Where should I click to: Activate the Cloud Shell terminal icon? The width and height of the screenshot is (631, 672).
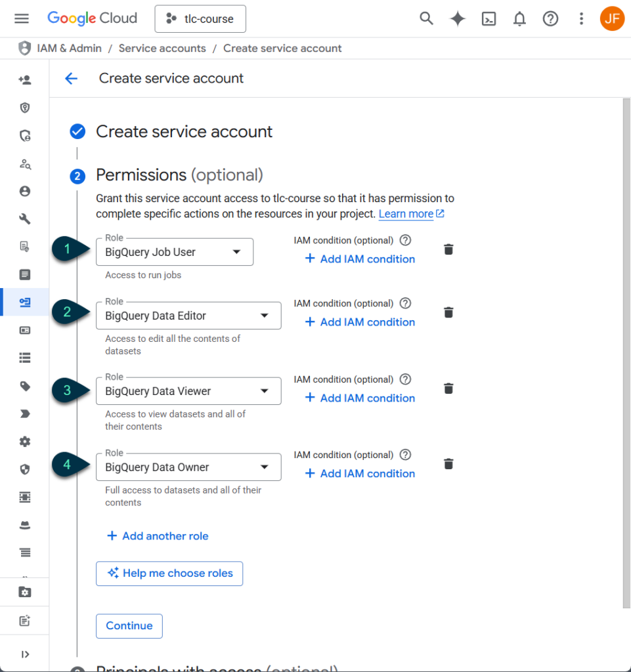488,18
